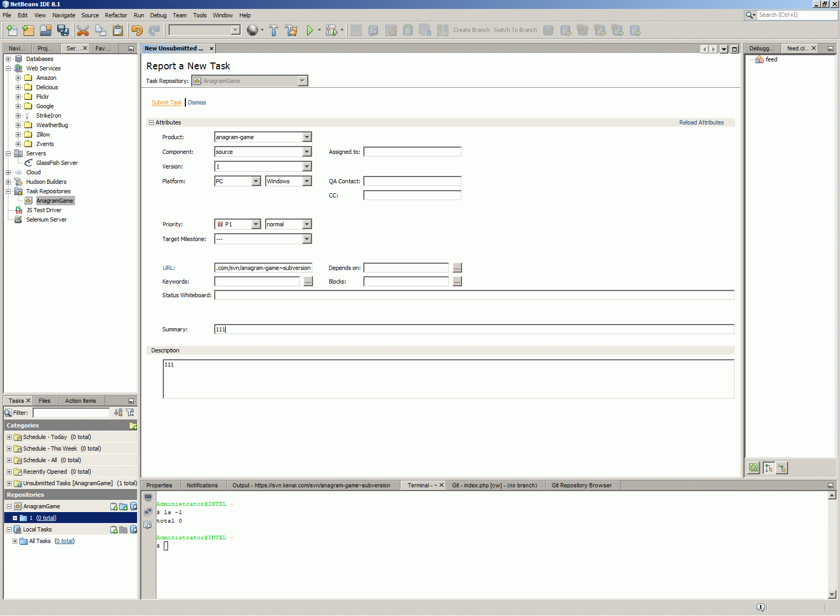Screen dimensions: 840x616
Task: Switch to the Git Repository Browser tab
Action: click(x=582, y=486)
